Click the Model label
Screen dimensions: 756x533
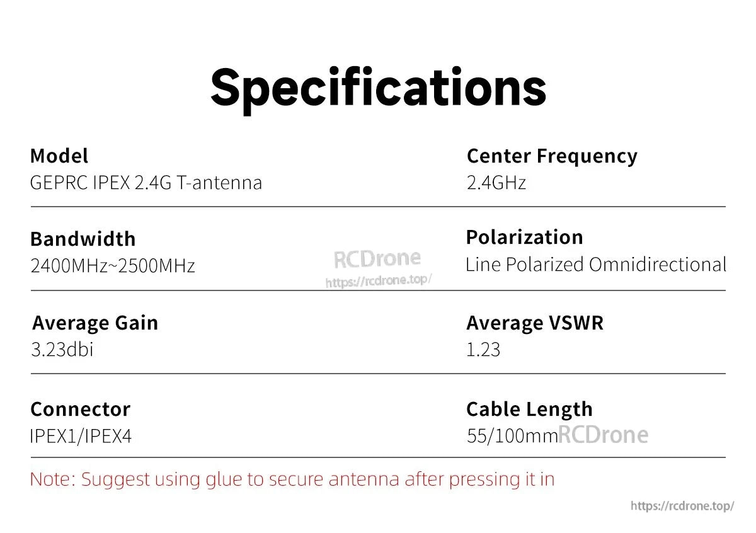tap(59, 156)
